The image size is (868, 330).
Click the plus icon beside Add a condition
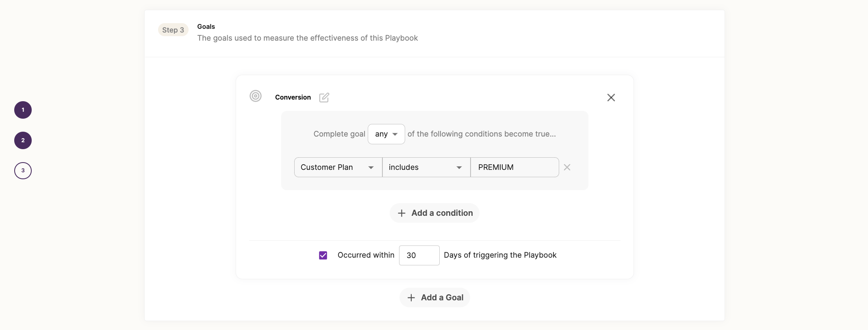pos(401,213)
